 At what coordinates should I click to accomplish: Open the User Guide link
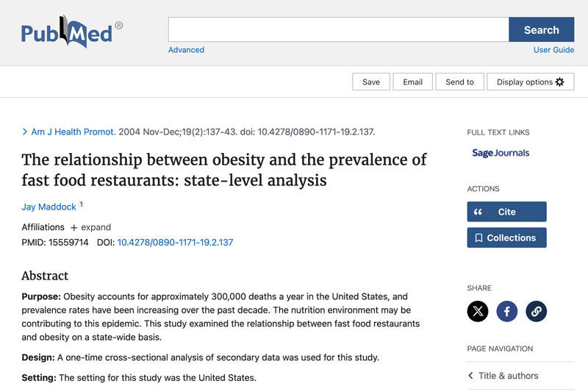(553, 50)
